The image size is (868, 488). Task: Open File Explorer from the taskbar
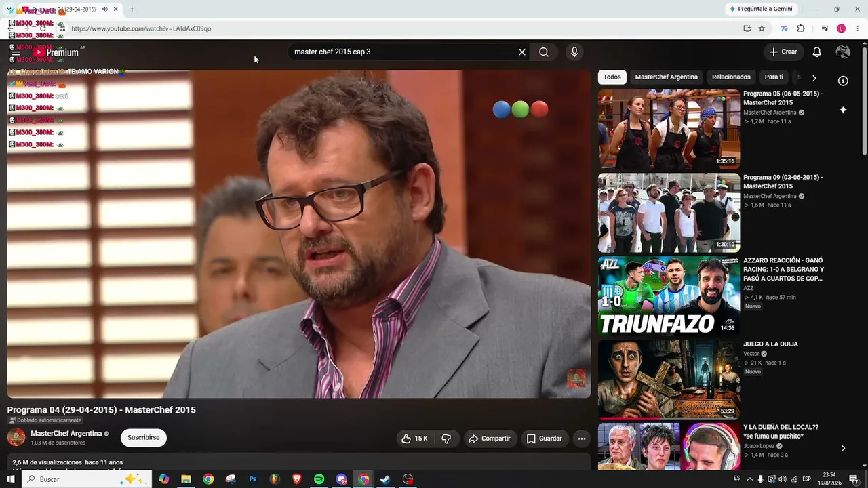[186, 479]
